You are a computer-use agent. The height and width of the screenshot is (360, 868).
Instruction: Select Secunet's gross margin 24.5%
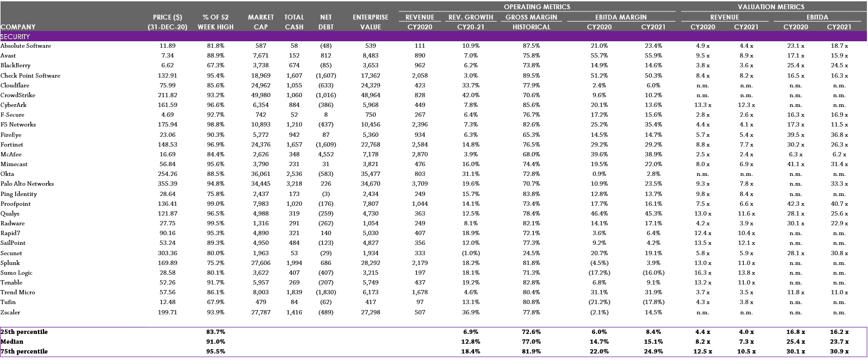[532, 253]
